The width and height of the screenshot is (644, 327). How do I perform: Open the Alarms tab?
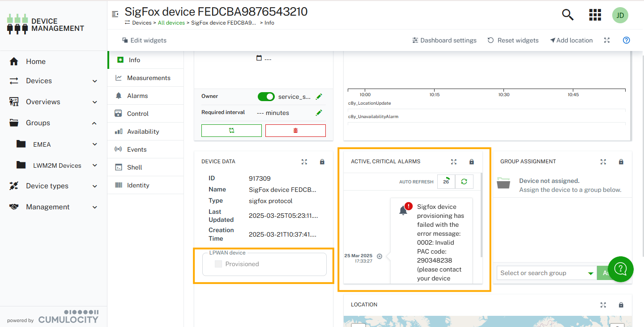coord(137,96)
